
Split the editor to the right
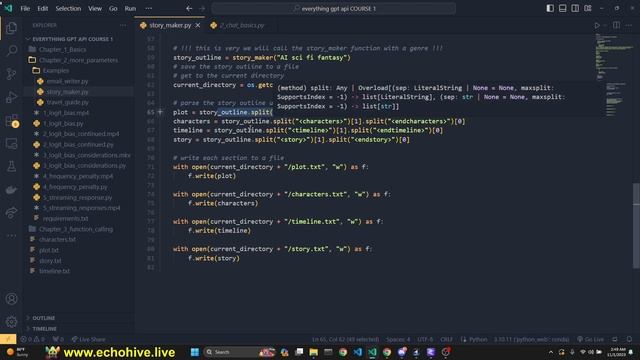point(616,25)
